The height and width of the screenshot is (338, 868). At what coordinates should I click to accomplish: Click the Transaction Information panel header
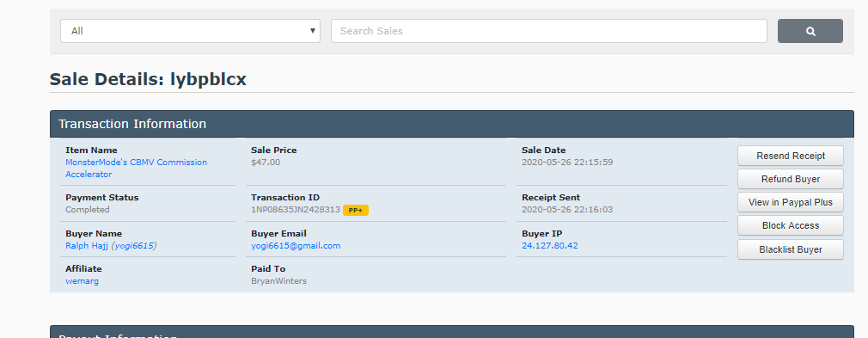452,124
